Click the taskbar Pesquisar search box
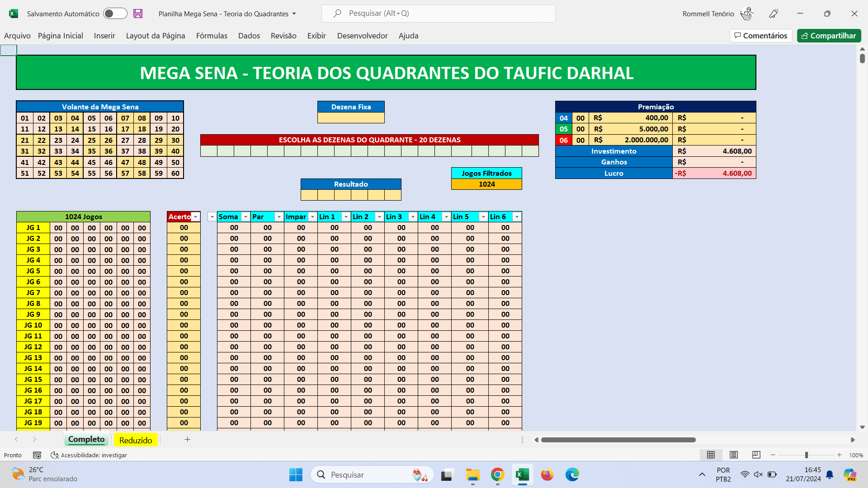The width and height of the screenshot is (868, 488). coord(372,475)
